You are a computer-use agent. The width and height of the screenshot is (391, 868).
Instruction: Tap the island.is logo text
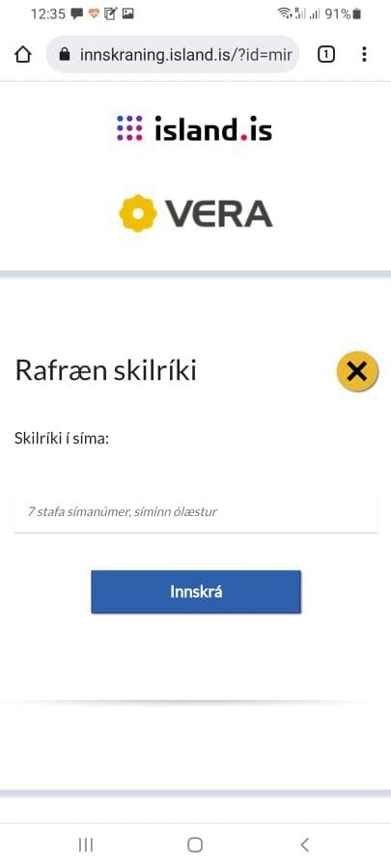[x=213, y=128]
